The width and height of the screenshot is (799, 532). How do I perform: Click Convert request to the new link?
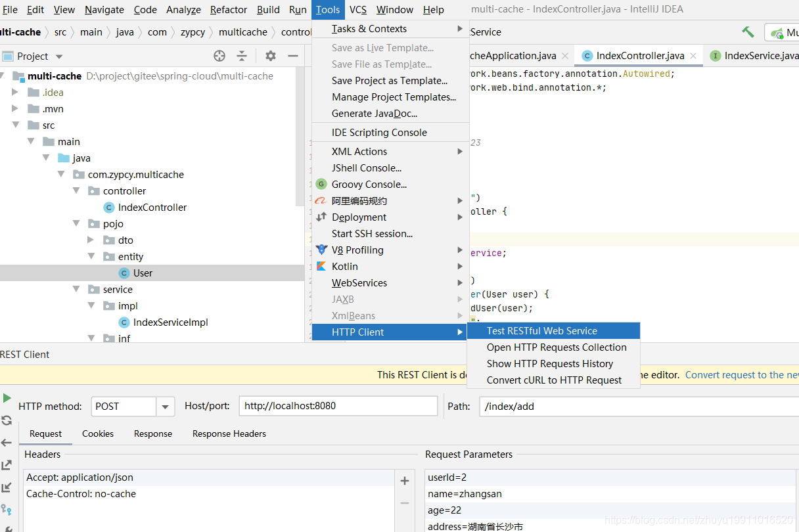click(x=742, y=375)
